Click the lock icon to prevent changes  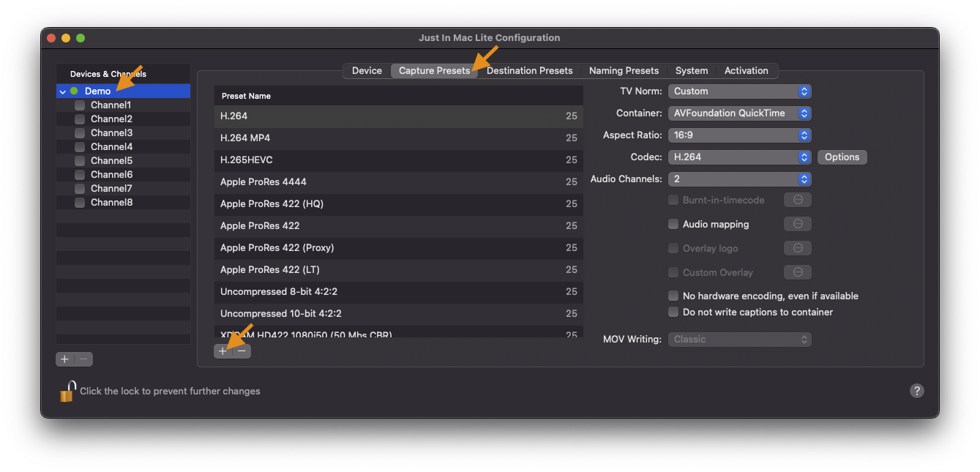click(67, 392)
